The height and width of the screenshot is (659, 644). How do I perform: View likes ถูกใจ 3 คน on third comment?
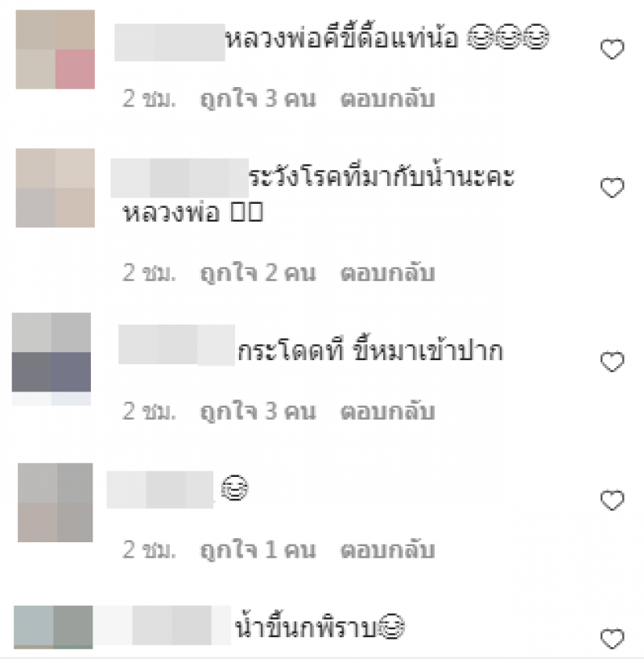(x=258, y=412)
